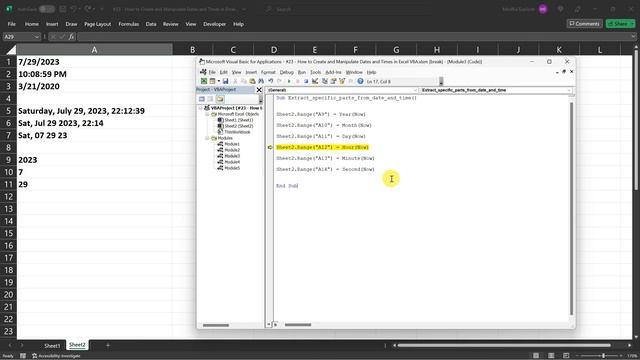Open Excel Page Layout ribbon tab

pos(98,24)
